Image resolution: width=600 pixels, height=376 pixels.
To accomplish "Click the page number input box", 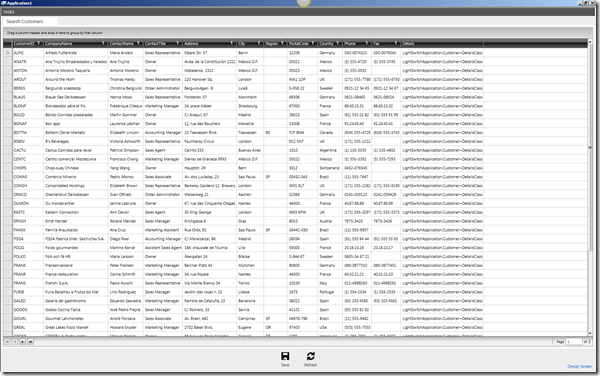I will tap(574, 342).
